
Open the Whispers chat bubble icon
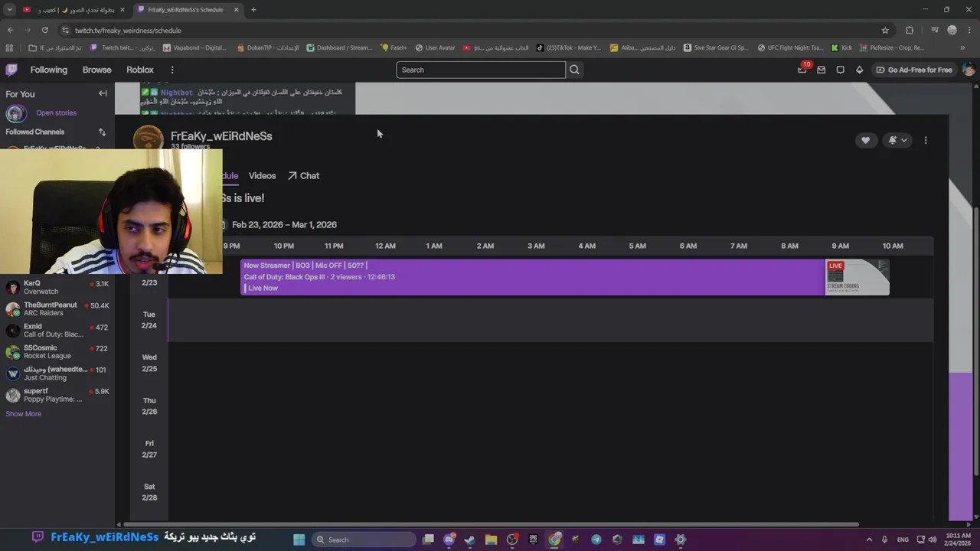(841, 70)
